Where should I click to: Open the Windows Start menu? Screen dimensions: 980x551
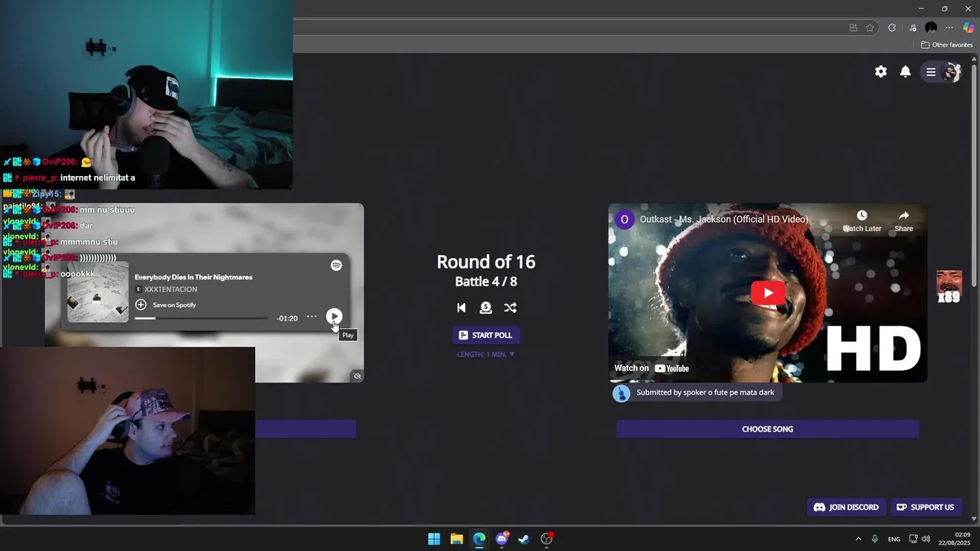tap(434, 539)
